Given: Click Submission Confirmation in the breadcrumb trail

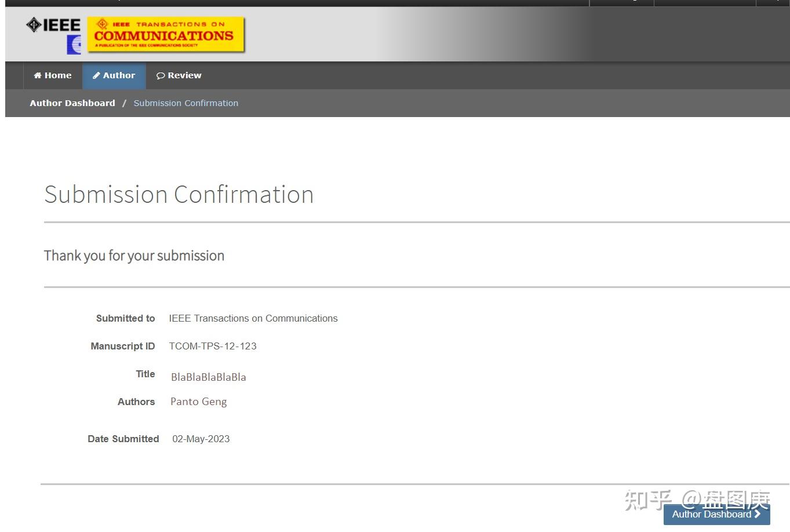Looking at the screenshot, I should 185,103.
